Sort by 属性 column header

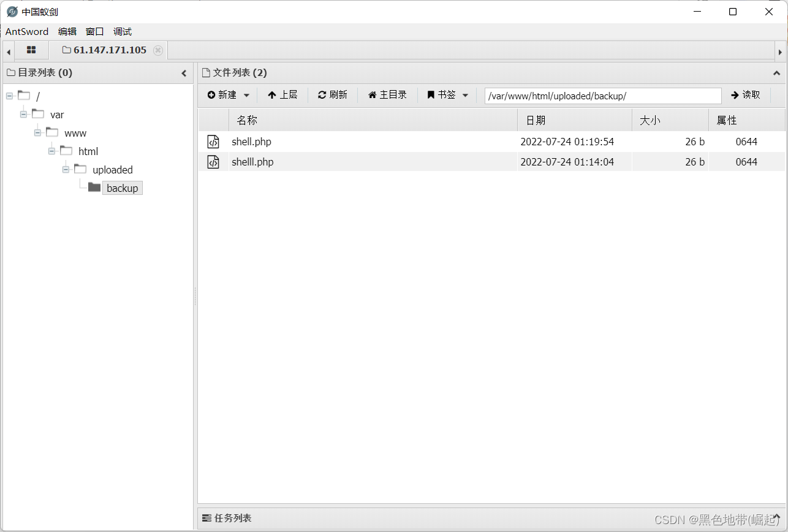[x=746, y=120]
